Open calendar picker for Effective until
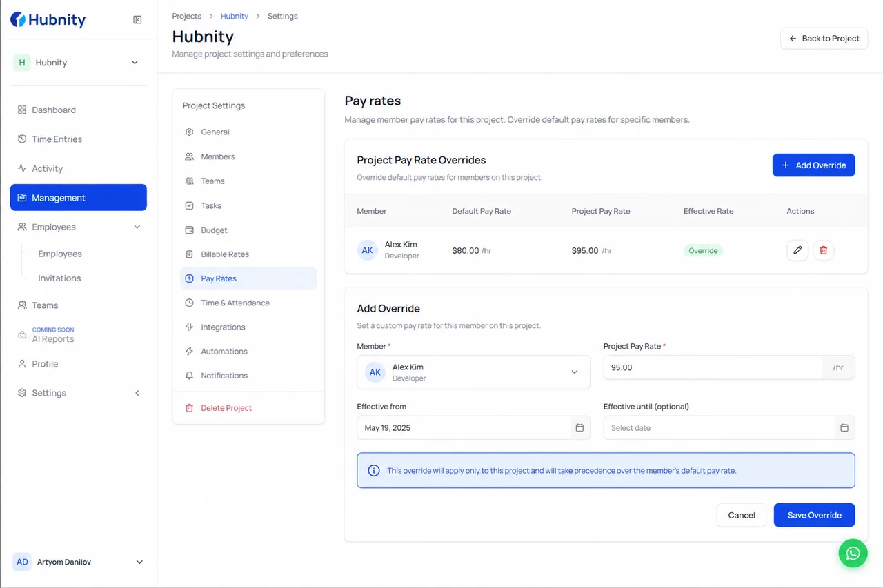Image resolution: width=883 pixels, height=588 pixels. [x=844, y=428]
